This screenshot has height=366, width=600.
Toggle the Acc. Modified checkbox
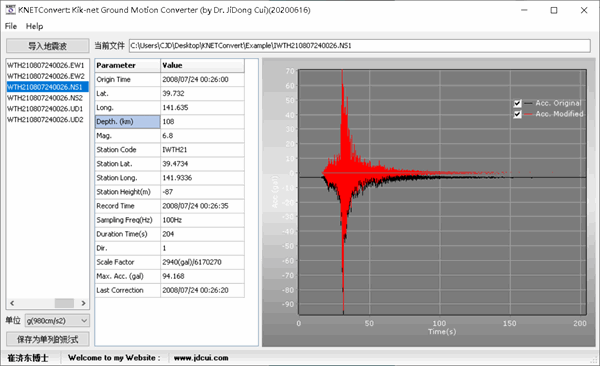click(517, 114)
